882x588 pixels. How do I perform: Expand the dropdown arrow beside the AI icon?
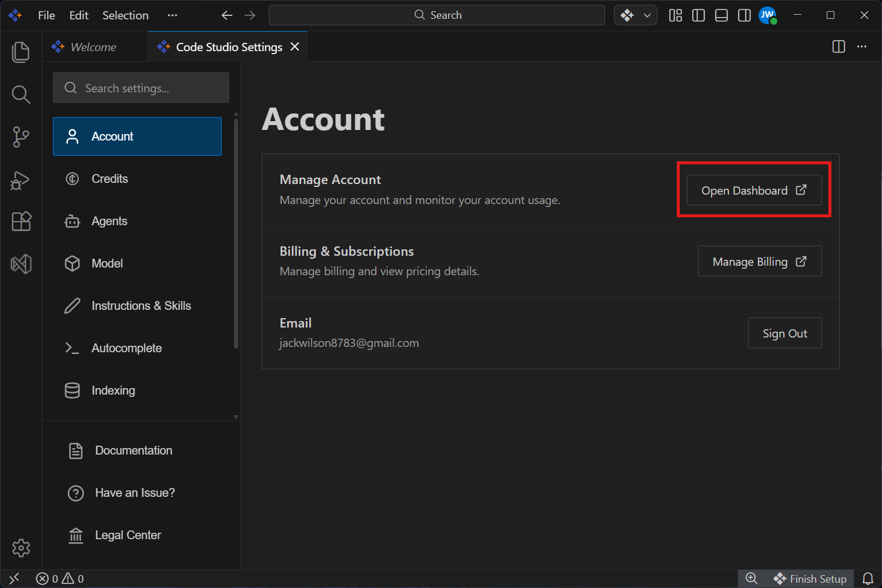coord(647,15)
